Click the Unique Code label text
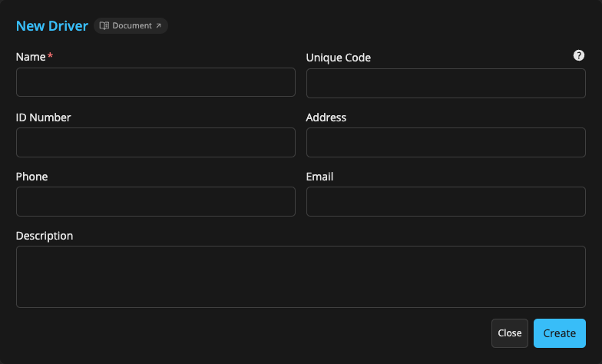This screenshot has width=602, height=364. pos(338,58)
